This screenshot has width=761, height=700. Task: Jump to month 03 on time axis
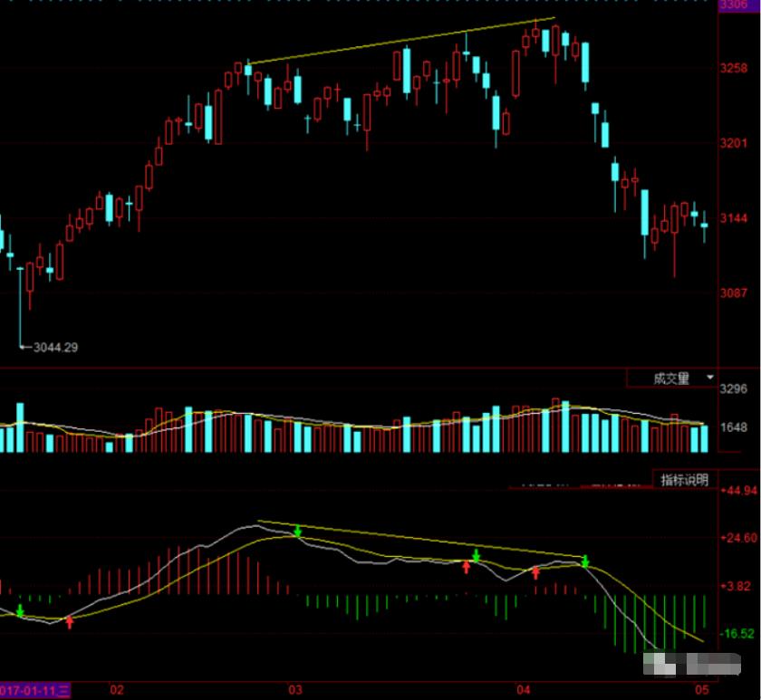point(294,690)
